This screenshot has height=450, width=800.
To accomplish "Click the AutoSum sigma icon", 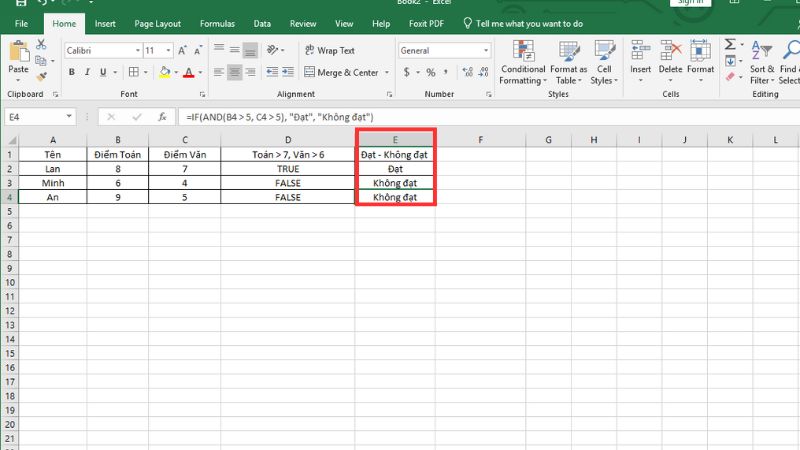I will click(730, 44).
